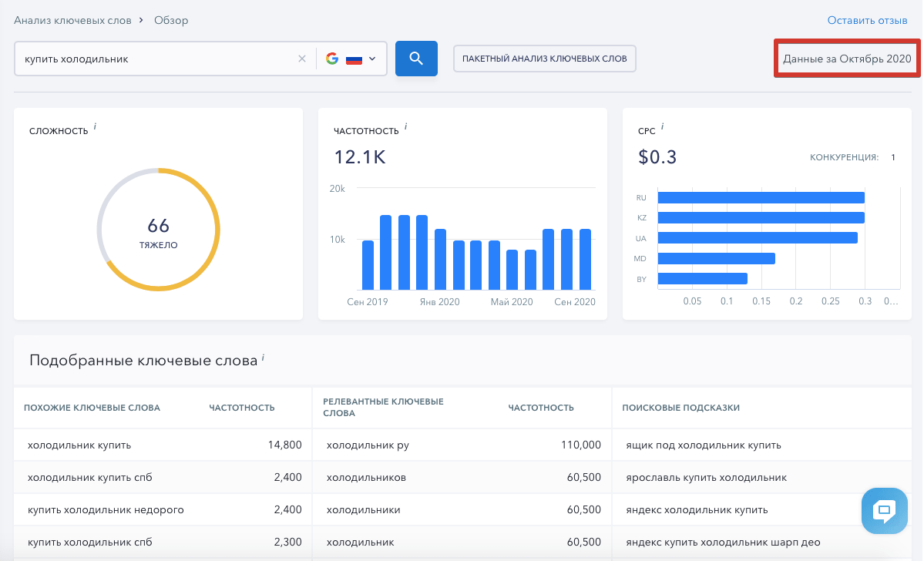This screenshot has width=924, height=561.
Task: Open the info icon beside the Частотность card title
Action: pyautogui.click(x=405, y=126)
